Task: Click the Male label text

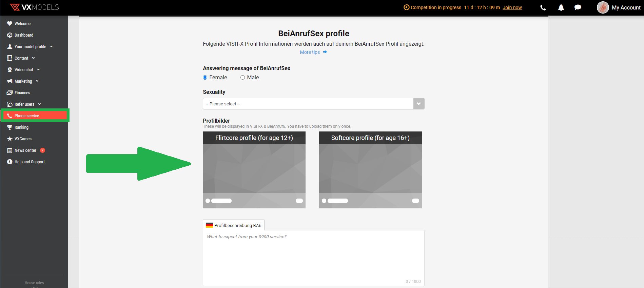Action: click(253, 78)
